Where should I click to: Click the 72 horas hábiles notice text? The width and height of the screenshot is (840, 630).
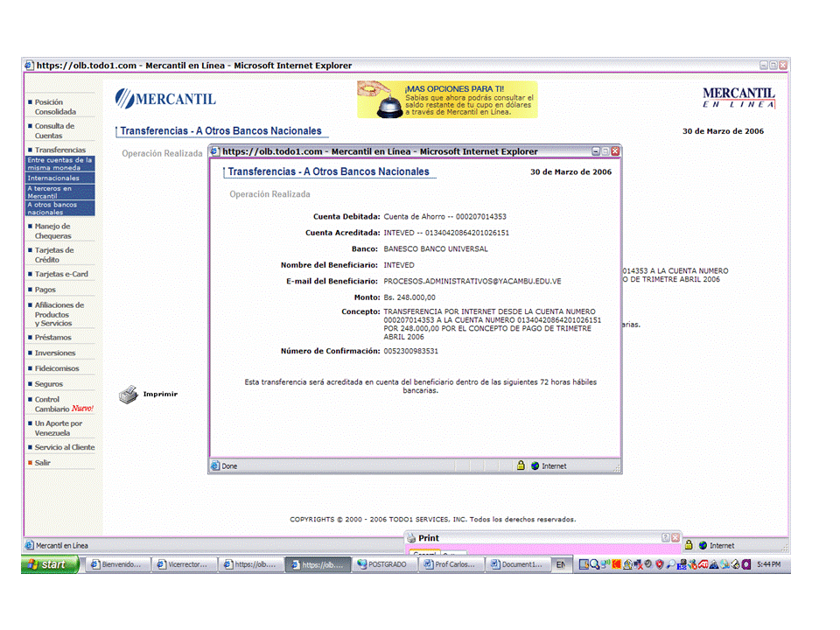tap(421, 386)
